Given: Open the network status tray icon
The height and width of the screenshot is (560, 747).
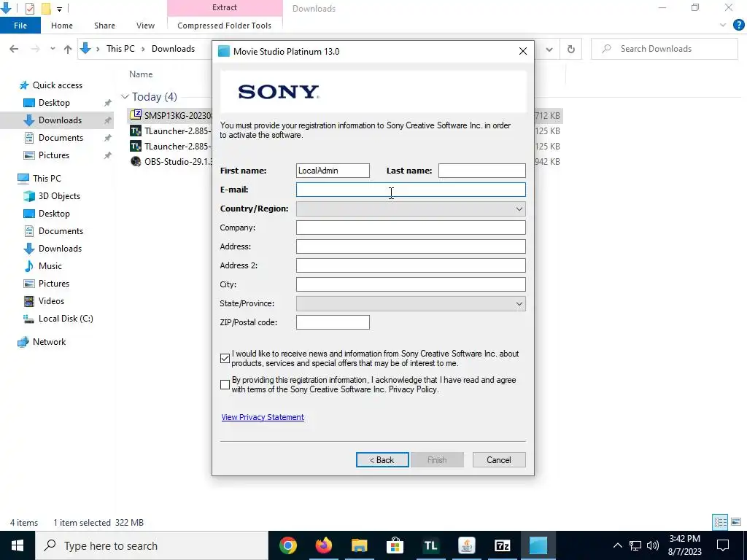Looking at the screenshot, I should click(x=635, y=545).
